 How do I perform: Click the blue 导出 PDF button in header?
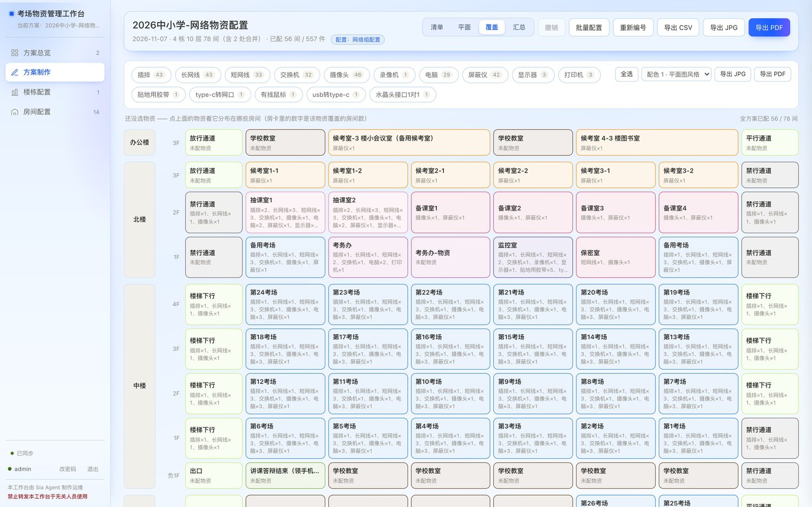tap(769, 28)
